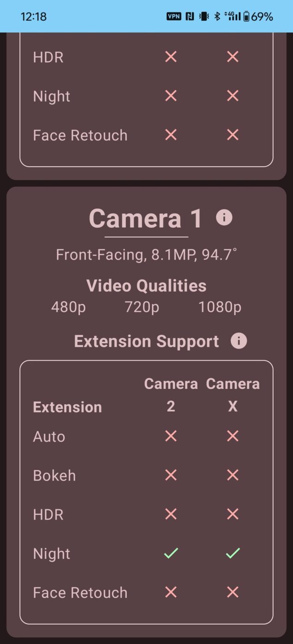Select the 1080p video quality
The image size is (293, 644).
point(220,307)
